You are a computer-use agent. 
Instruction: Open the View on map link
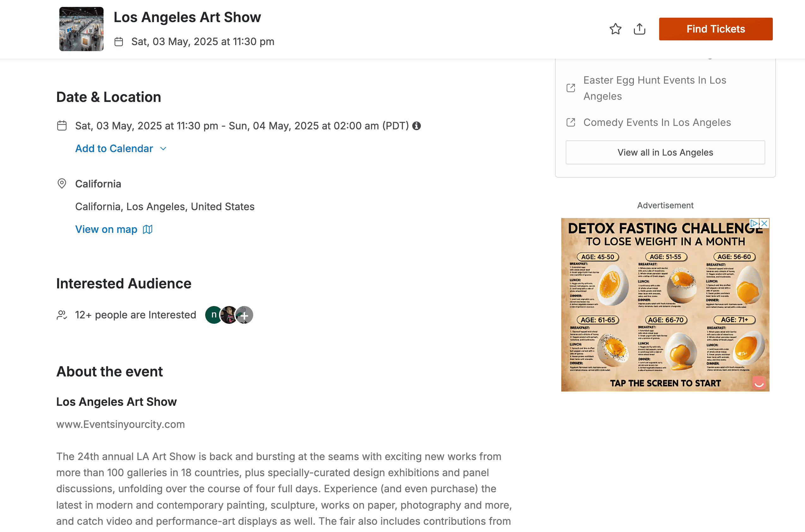pos(106,229)
